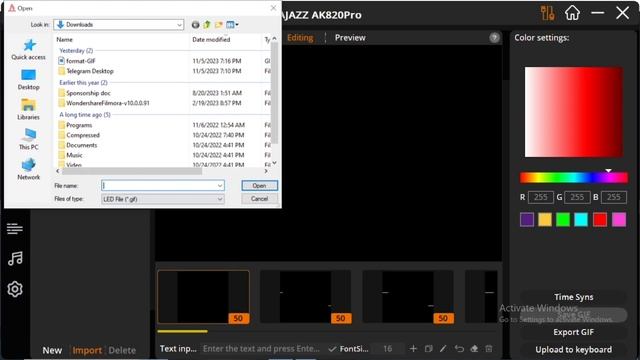640x360 pixels.
Task: Collapse the Earlier this year group
Action: 83,82
